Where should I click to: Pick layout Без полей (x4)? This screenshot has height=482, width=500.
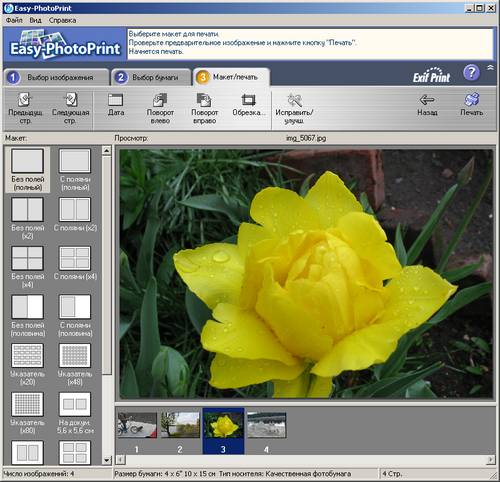pyautogui.click(x=28, y=267)
